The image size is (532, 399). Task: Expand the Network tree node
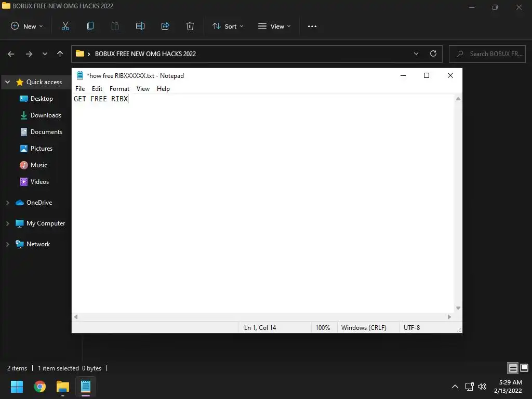click(x=7, y=244)
